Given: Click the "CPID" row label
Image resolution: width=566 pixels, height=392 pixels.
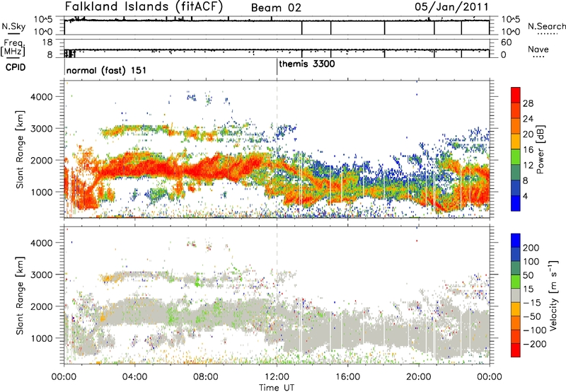Looking at the screenshot, I should (16, 67).
